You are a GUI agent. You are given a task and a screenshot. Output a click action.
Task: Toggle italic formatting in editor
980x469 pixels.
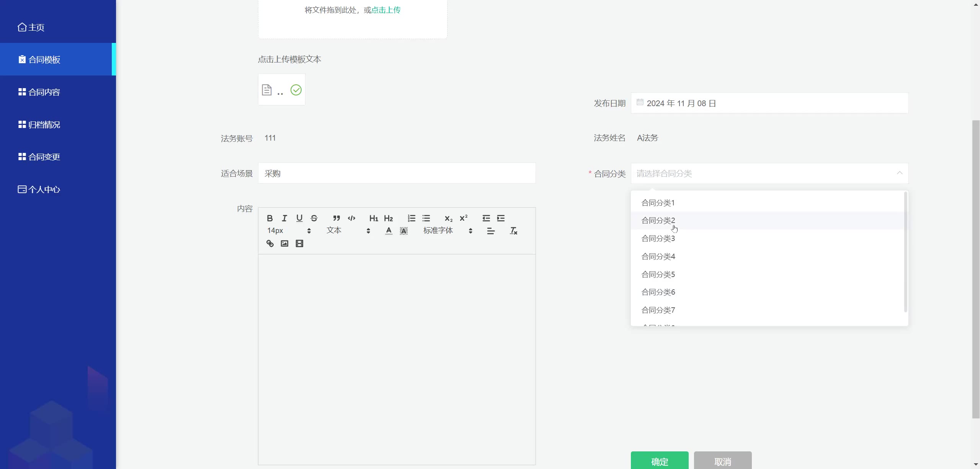284,218
